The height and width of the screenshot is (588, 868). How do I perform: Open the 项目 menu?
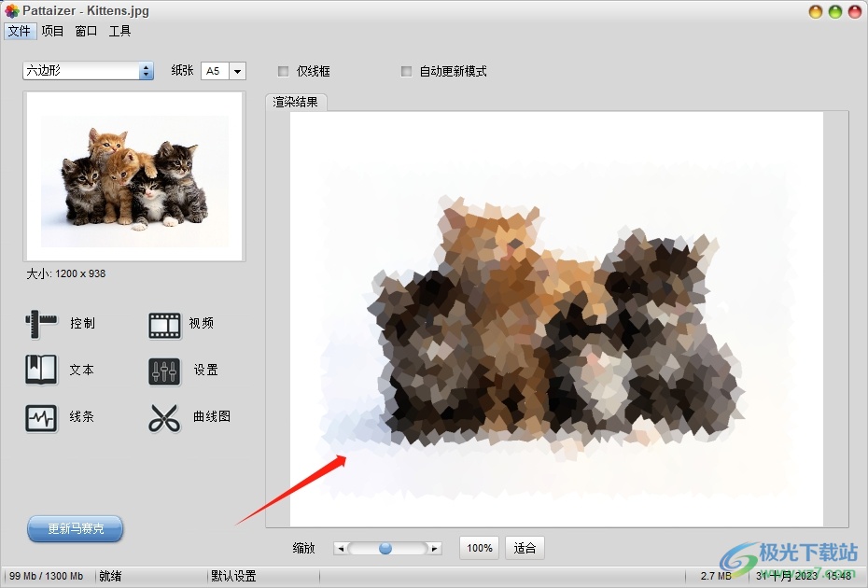tap(52, 31)
